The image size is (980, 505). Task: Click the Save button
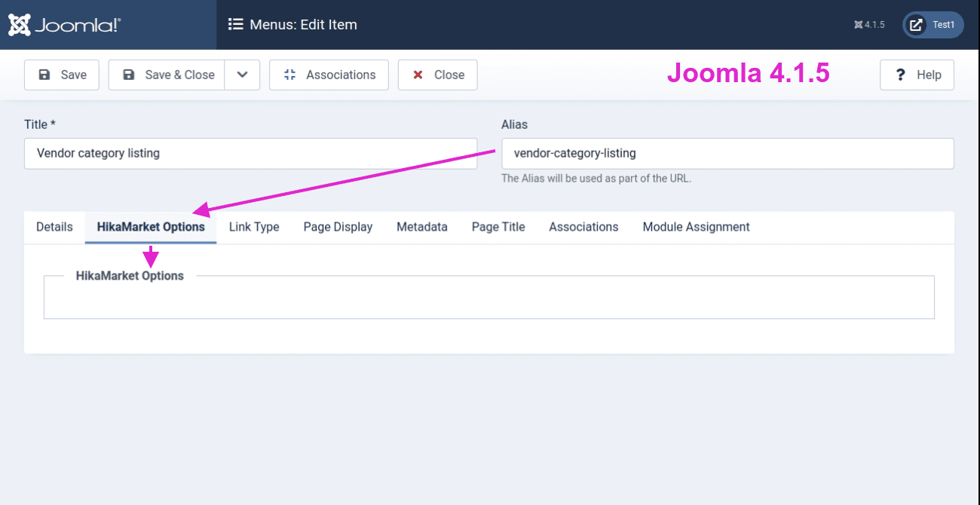(x=62, y=75)
